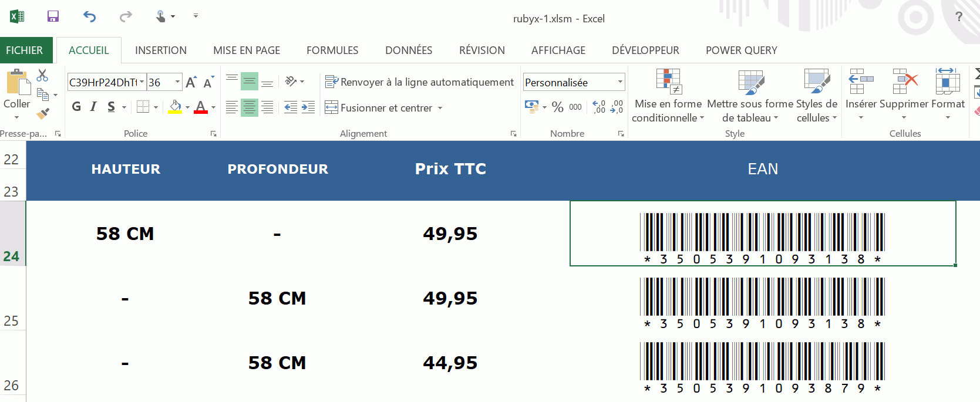Image resolution: width=980 pixels, height=402 pixels.
Task: Click the Save floppy disk icon
Action: (53, 16)
